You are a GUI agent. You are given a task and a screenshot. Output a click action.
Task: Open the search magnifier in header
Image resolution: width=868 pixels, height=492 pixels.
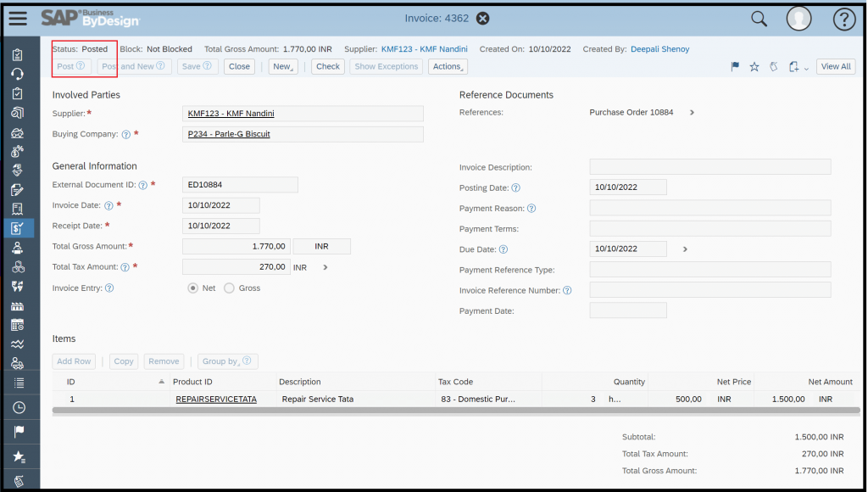[759, 19]
